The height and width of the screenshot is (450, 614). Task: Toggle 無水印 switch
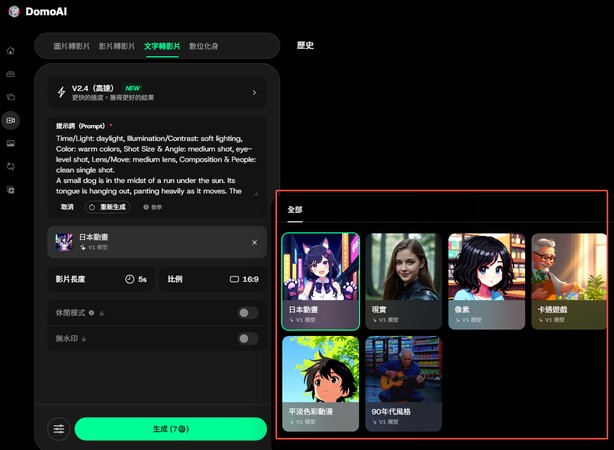click(x=248, y=338)
